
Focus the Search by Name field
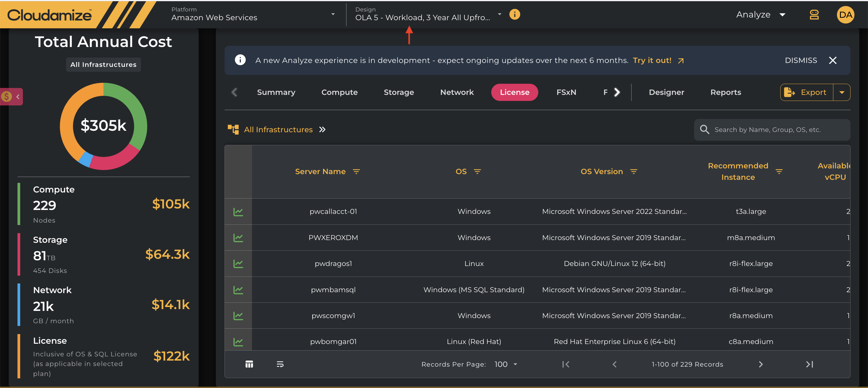pyautogui.click(x=772, y=130)
